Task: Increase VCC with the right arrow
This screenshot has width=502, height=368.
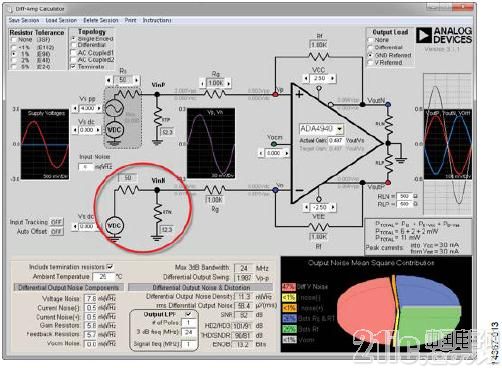Action: tap(332, 78)
